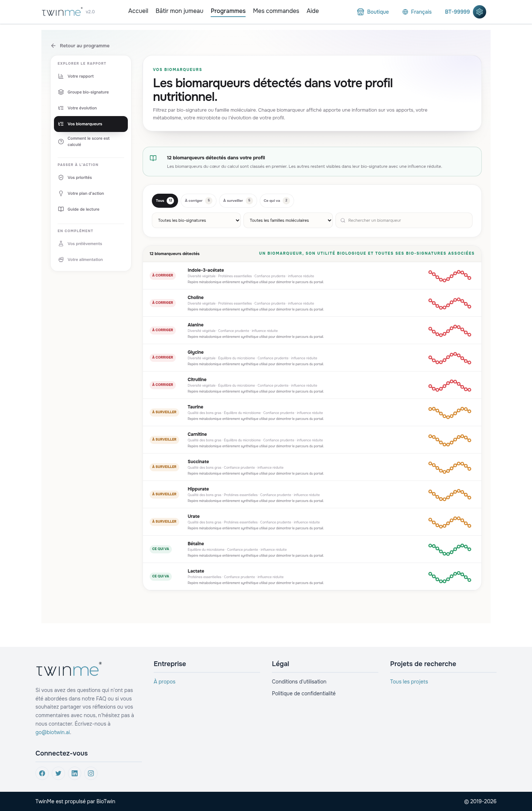532x811 pixels.
Task: Focus the Rechercher un biomarqueur search field
Action: 404,220
